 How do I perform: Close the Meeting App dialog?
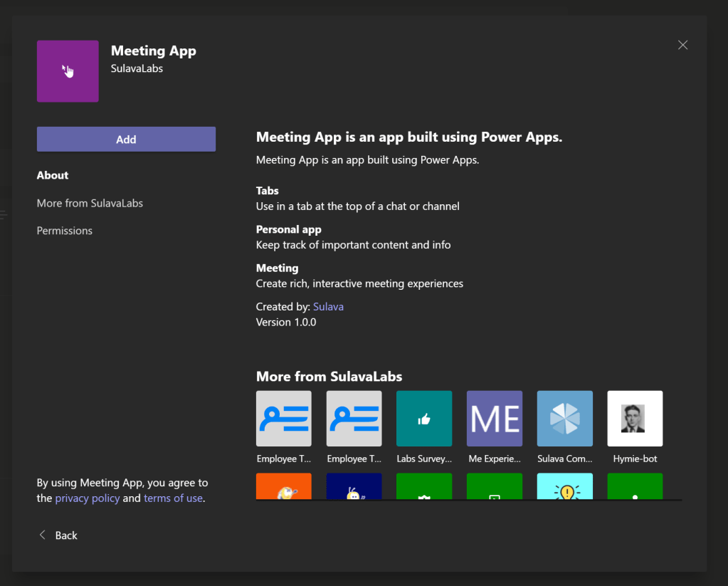coord(682,45)
